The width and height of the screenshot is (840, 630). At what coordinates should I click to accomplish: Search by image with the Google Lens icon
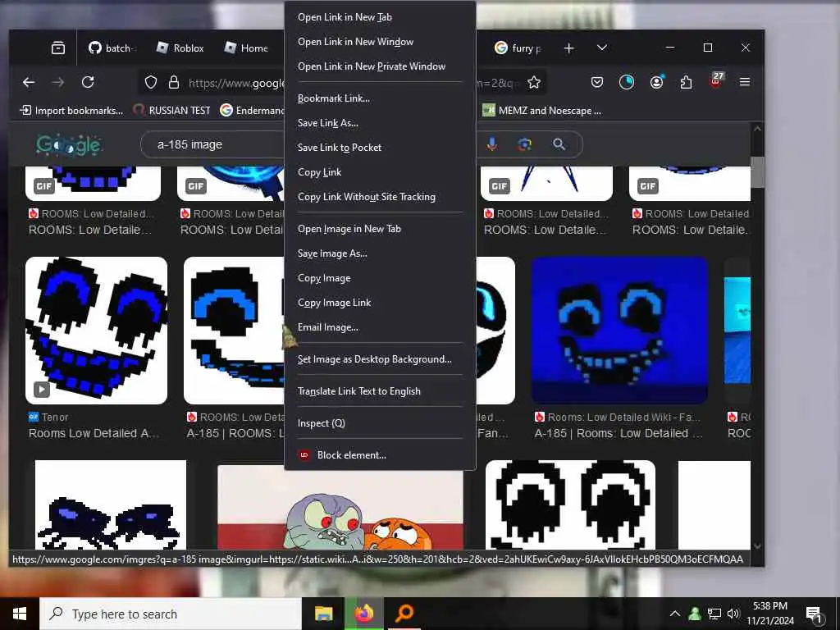pos(525,144)
